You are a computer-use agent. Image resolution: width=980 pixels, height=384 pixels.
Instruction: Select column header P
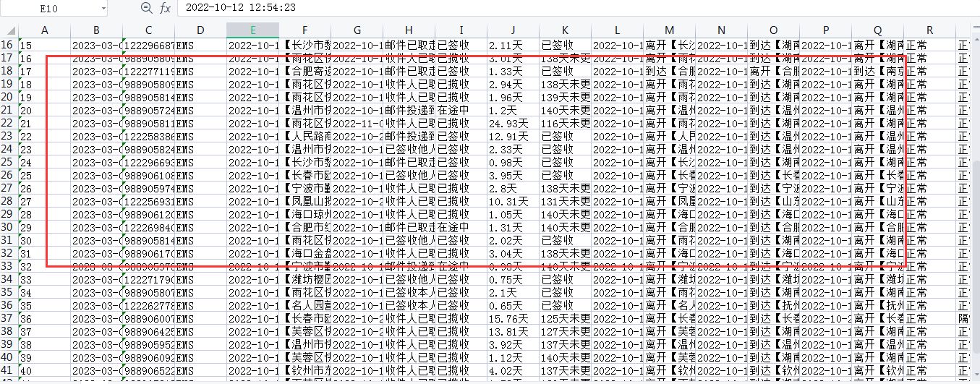825,30
